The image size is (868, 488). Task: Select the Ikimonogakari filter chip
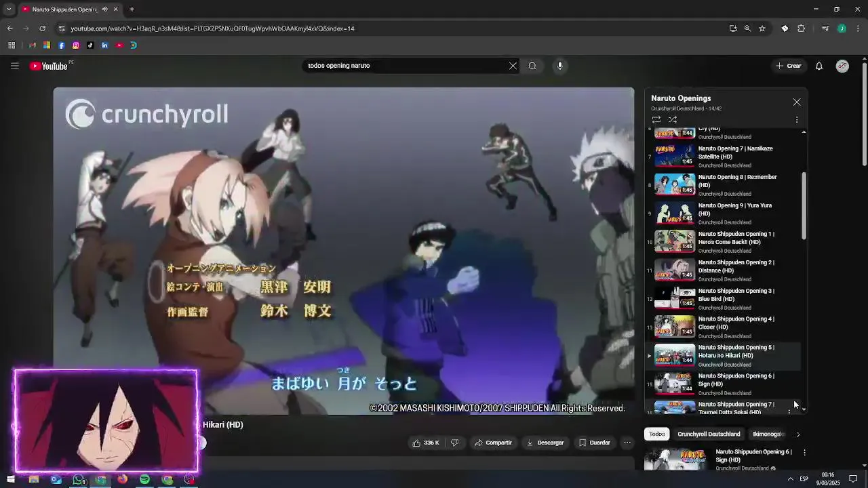coord(768,434)
